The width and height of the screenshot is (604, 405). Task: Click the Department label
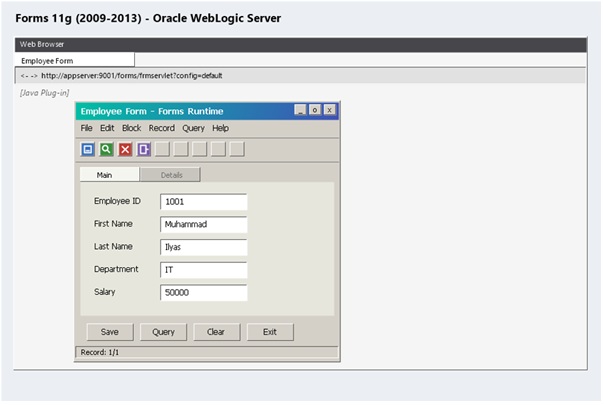point(116,269)
